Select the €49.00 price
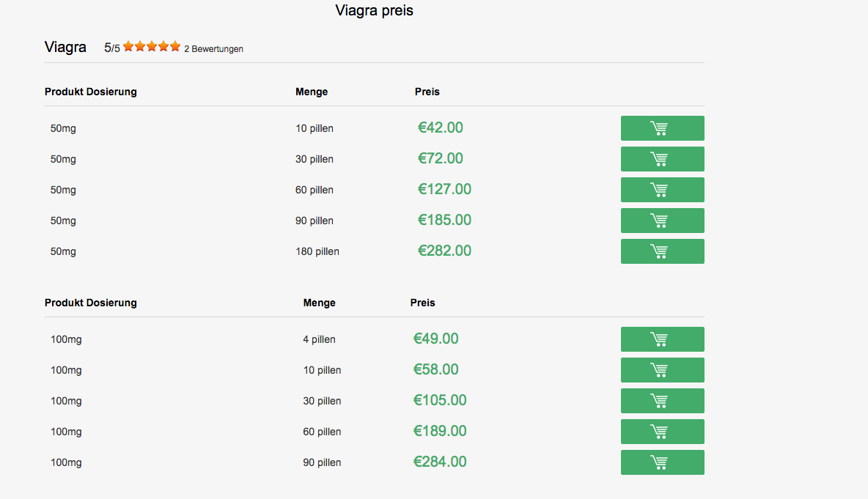Image resolution: width=868 pixels, height=499 pixels. [x=436, y=339]
